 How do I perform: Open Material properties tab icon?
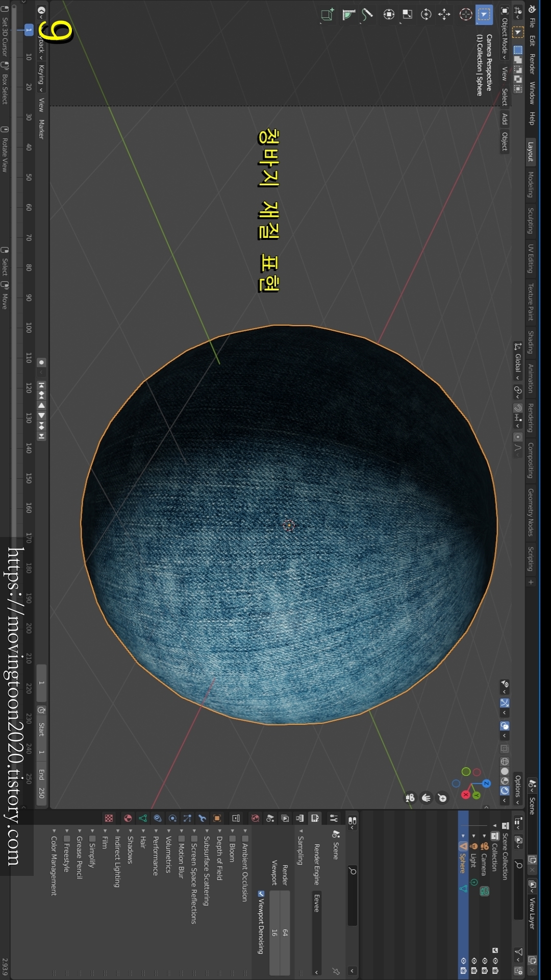click(x=128, y=818)
